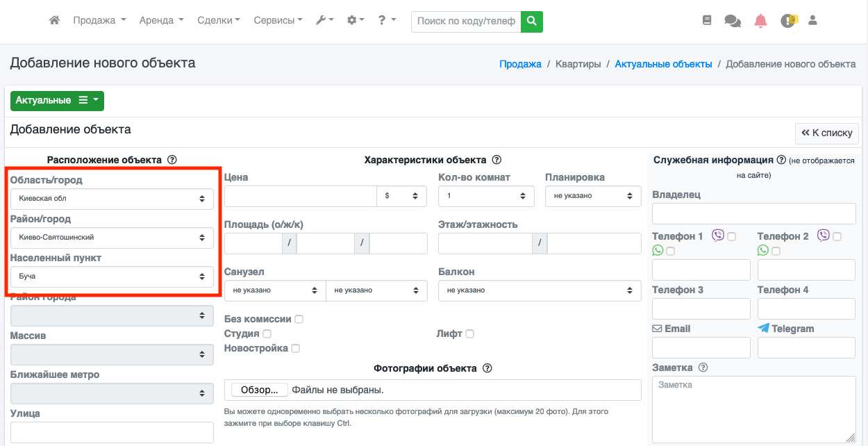The image size is (868, 446).
Task: Open the red notification bell
Action: [x=760, y=21]
